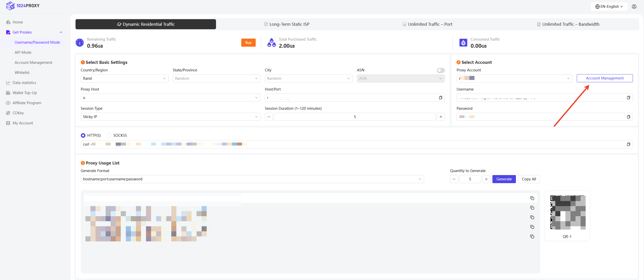Open the EN-English language selector
The image size is (644, 280).
609,7
